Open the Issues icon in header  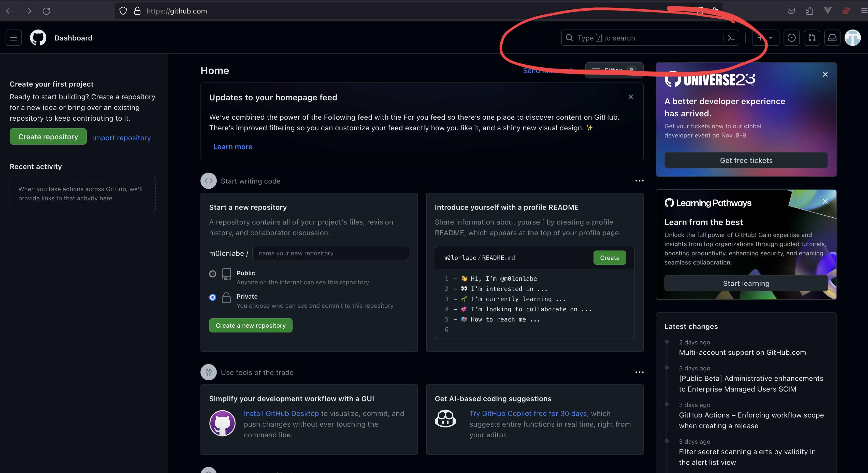coord(791,38)
